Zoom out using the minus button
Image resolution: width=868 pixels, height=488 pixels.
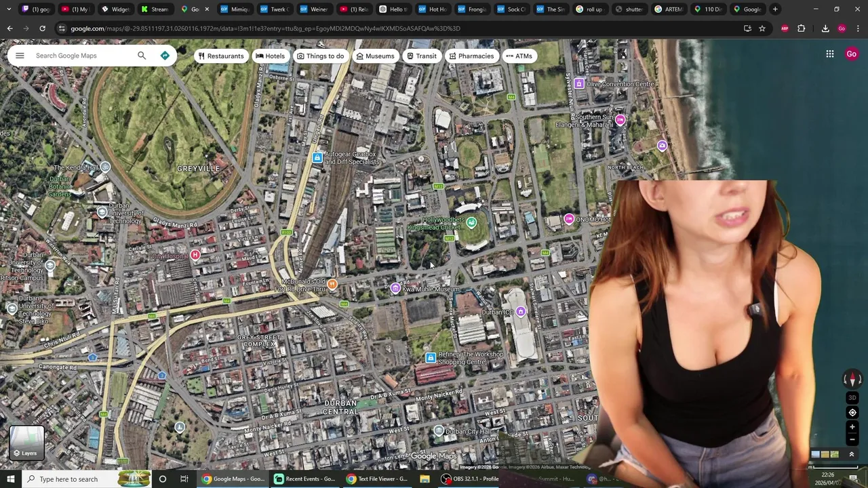point(852,439)
